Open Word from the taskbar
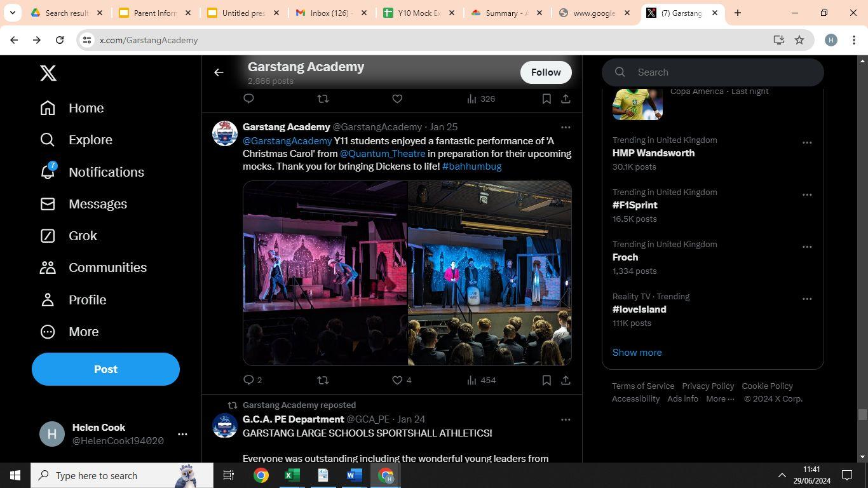The height and width of the screenshot is (488, 868). click(355, 475)
